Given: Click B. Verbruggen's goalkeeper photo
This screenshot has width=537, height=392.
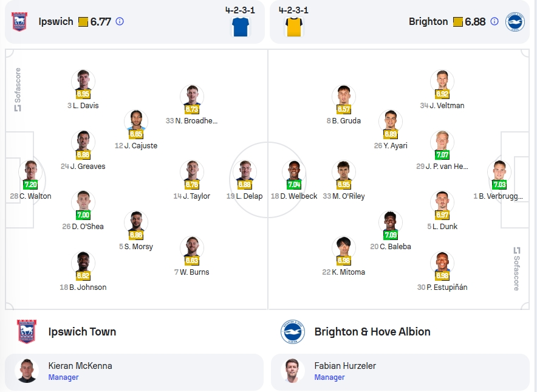Looking at the screenshot, I should (499, 170).
